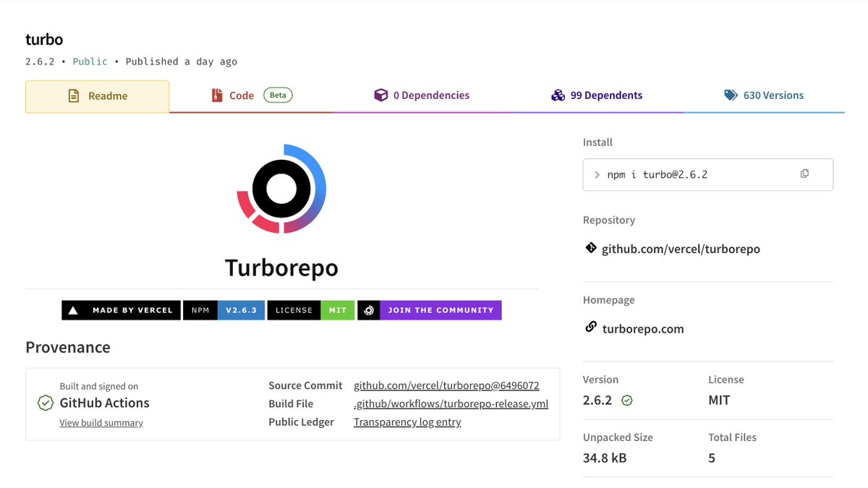Screen dimensions: 868x488
Task: Open source commit turborepo@6496072 link
Action: coord(446,385)
